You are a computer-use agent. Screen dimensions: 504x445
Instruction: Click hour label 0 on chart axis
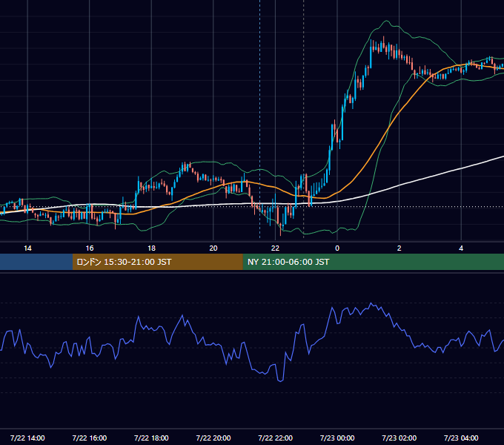[337, 248]
